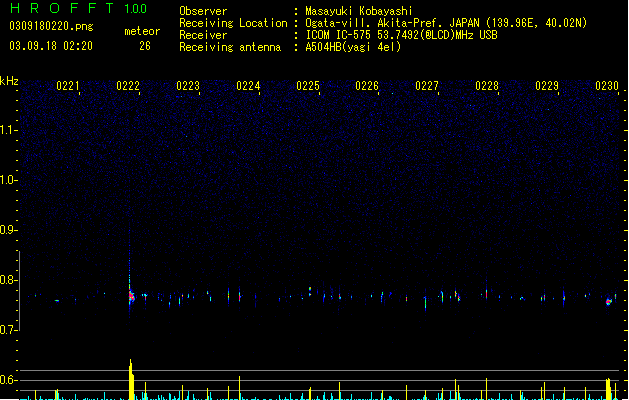
Task: Click the 1.0 kHz axis label
Action: click(9, 180)
